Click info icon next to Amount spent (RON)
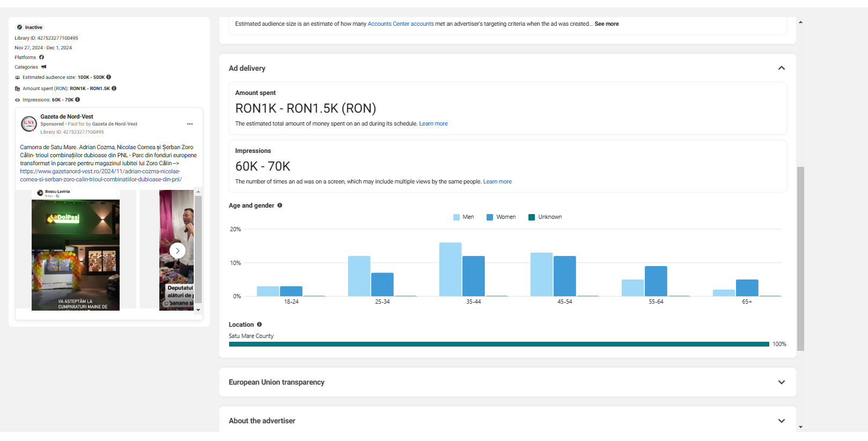 coord(114,89)
